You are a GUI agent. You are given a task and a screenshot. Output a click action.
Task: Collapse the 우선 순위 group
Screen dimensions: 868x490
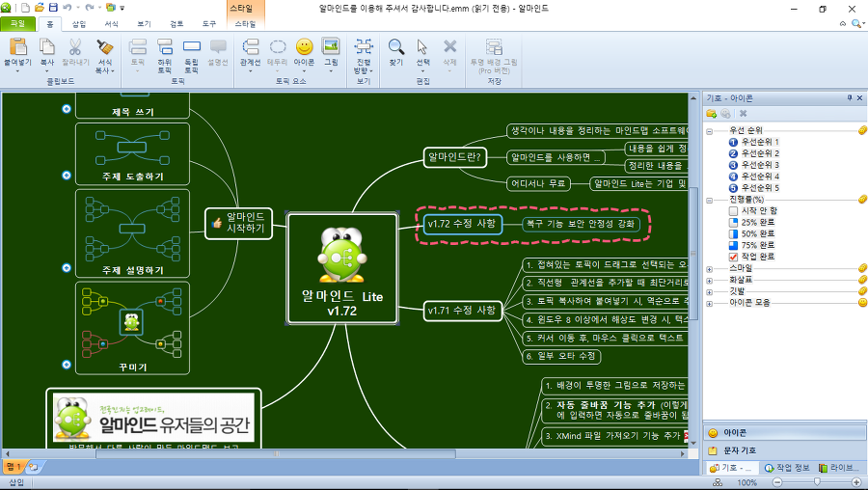pyautogui.click(x=709, y=132)
